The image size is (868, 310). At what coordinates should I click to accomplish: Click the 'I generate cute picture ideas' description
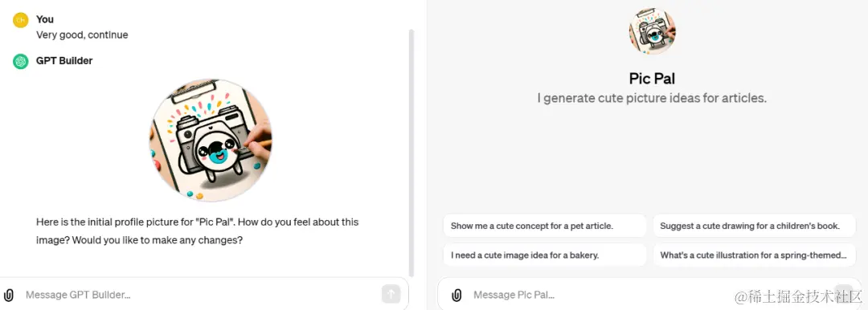[x=652, y=99]
